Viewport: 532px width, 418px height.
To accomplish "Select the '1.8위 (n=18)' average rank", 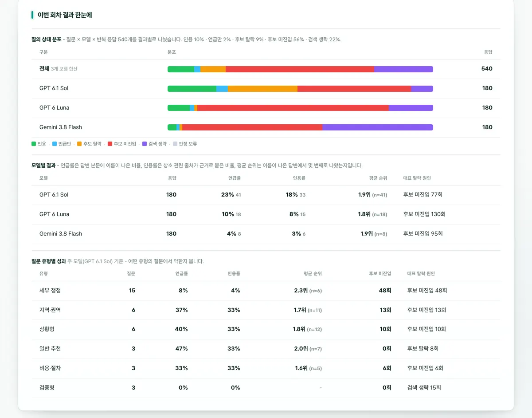I will 373,214.
